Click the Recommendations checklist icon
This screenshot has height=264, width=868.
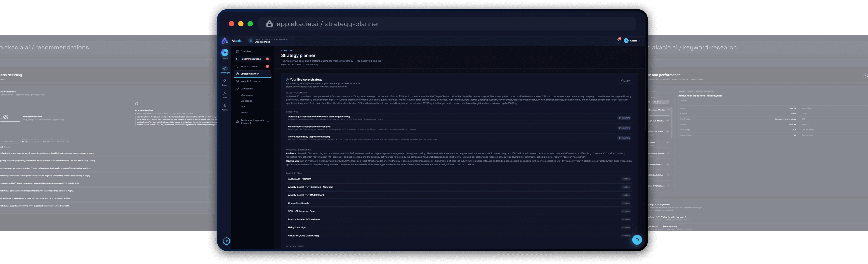click(x=237, y=59)
